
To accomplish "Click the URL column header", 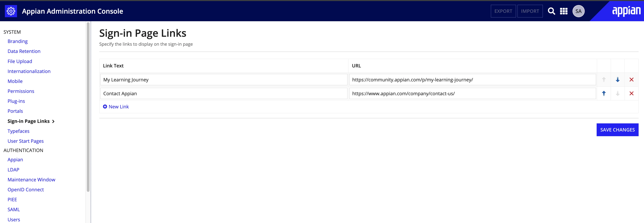I will pyautogui.click(x=356, y=66).
